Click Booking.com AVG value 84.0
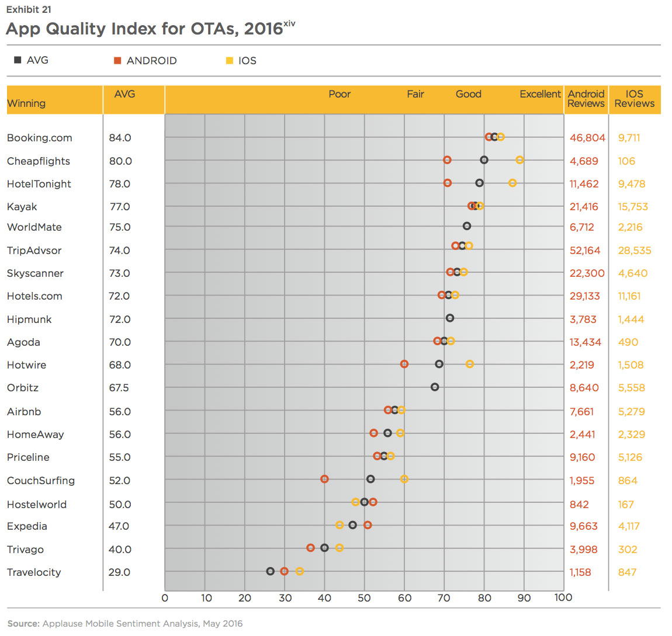This screenshot has width=672, height=636. coord(120,138)
